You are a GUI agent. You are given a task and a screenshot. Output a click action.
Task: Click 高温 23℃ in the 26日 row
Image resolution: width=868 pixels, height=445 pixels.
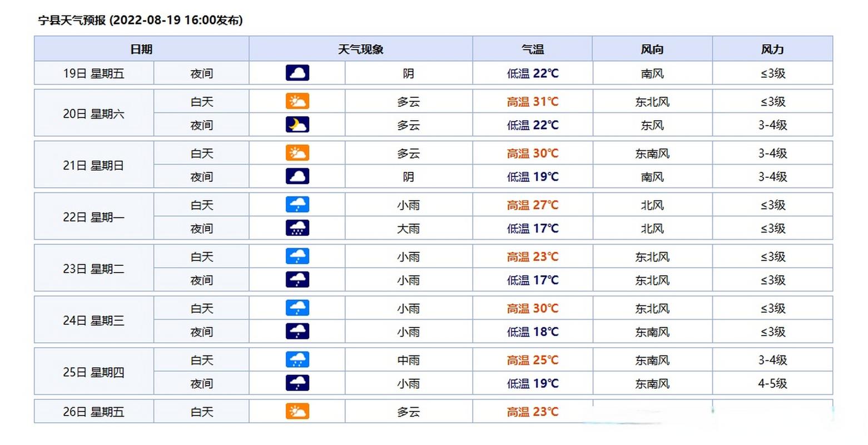point(533,412)
